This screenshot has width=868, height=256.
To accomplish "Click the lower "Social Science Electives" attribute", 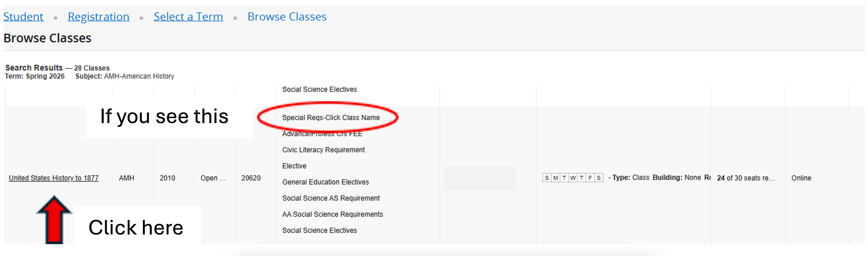I will coord(319,230).
